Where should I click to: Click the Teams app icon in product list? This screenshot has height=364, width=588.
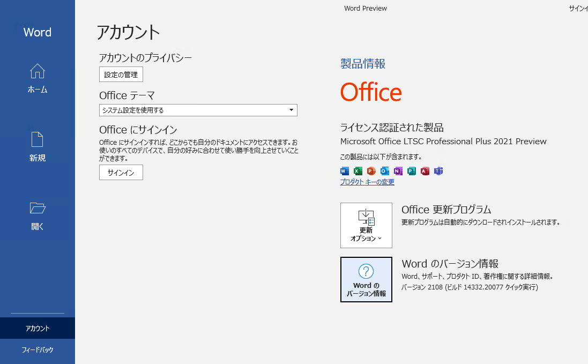(x=438, y=172)
